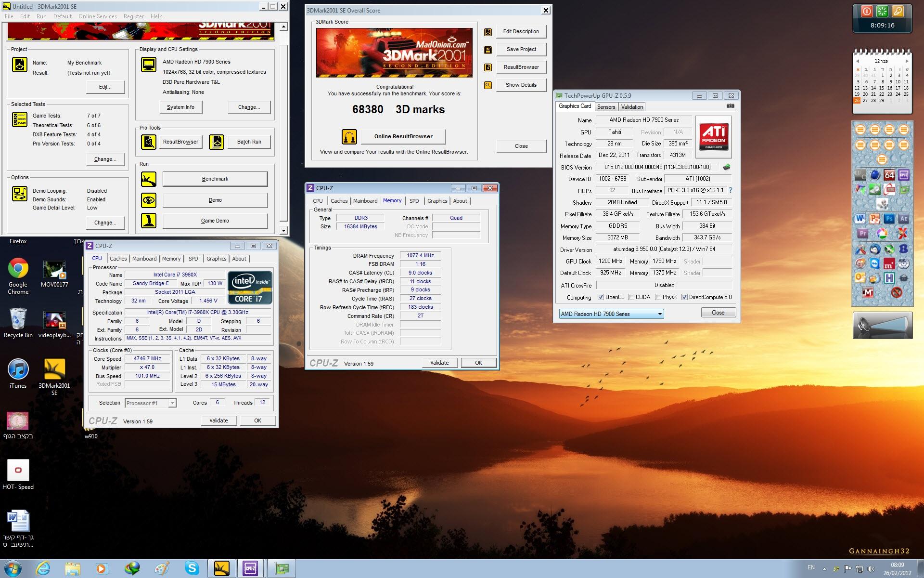The width and height of the screenshot is (924, 578).
Task: Select the iTunes desktop icon
Action: pyautogui.click(x=18, y=374)
